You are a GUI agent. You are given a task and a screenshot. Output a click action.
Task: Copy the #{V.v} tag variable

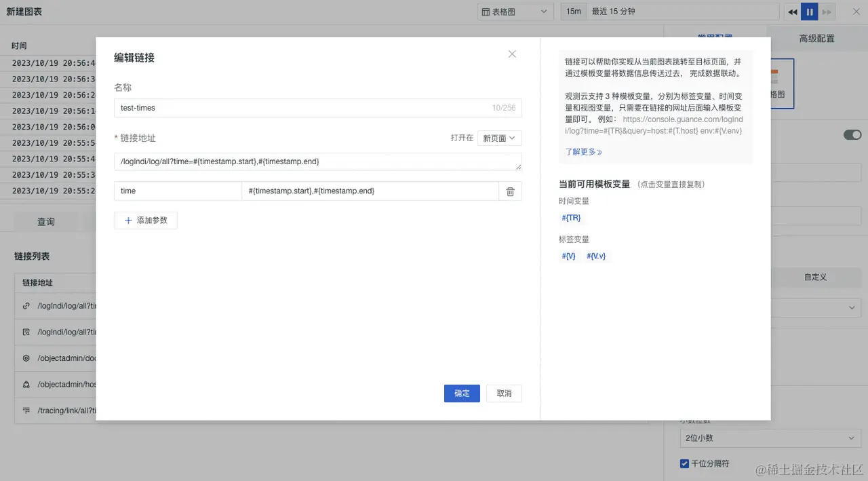pyautogui.click(x=596, y=256)
